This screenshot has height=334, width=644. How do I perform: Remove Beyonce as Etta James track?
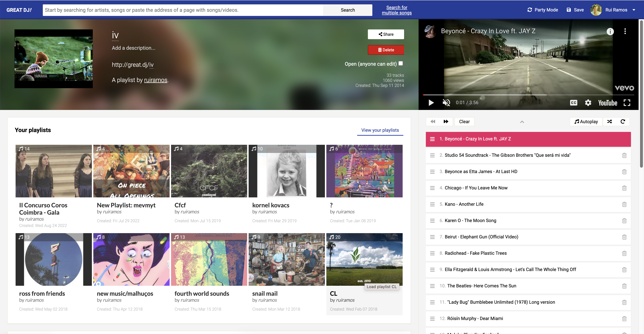(624, 171)
